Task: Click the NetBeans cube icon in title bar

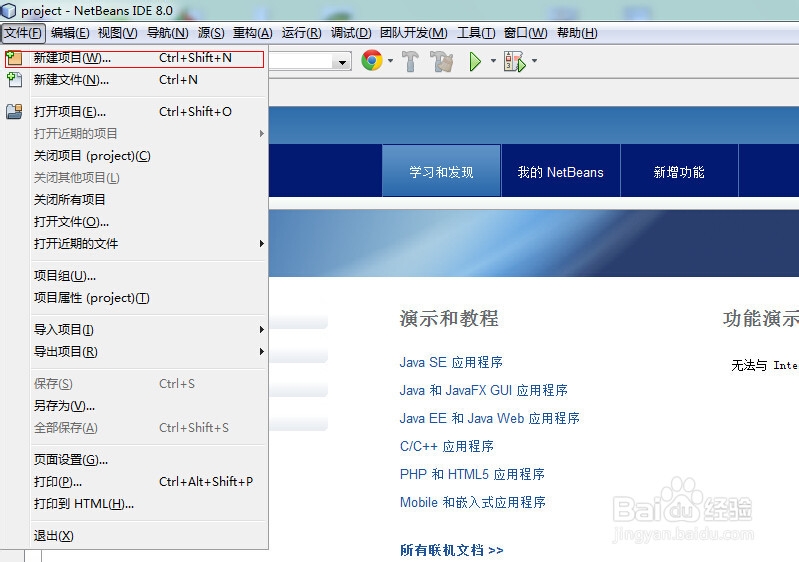Action: [9, 10]
